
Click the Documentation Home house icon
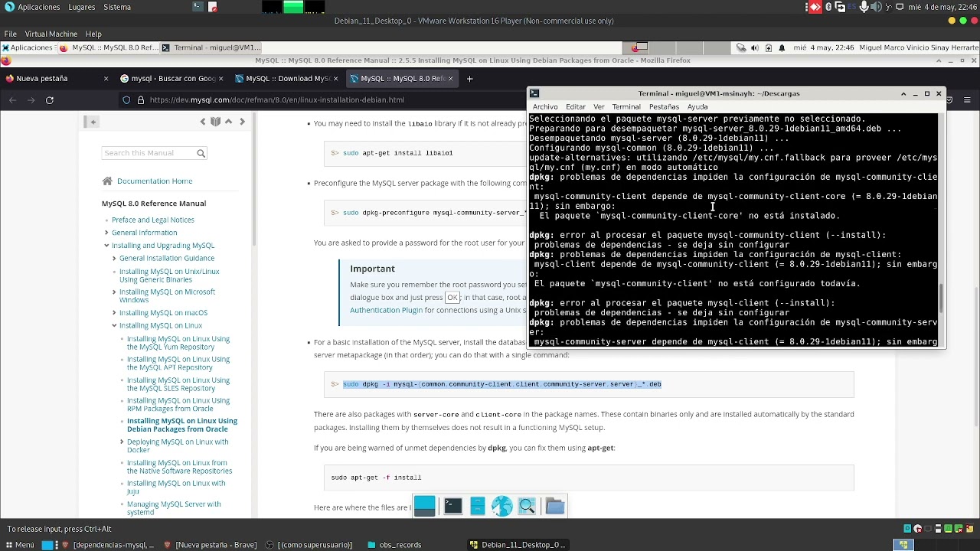107,181
